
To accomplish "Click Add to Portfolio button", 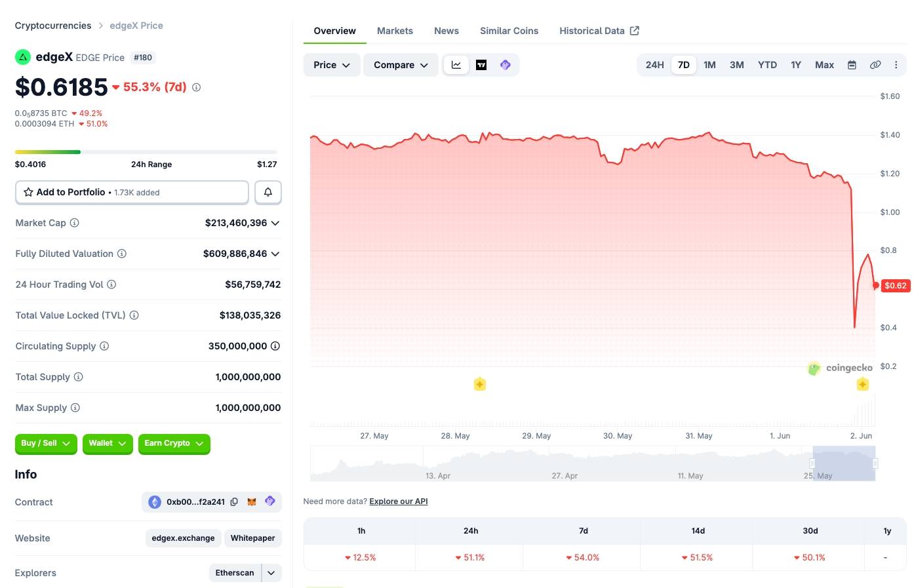I will pyautogui.click(x=132, y=192).
